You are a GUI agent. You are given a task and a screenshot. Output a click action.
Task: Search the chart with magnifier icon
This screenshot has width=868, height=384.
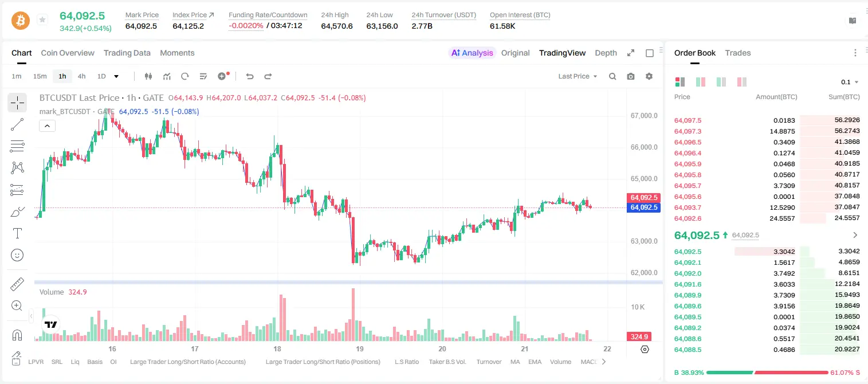tap(612, 76)
